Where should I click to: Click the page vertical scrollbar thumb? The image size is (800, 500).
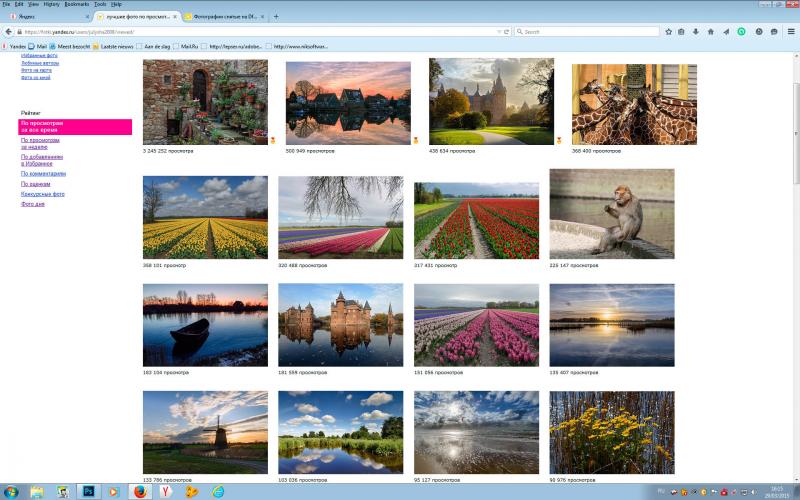click(796, 133)
